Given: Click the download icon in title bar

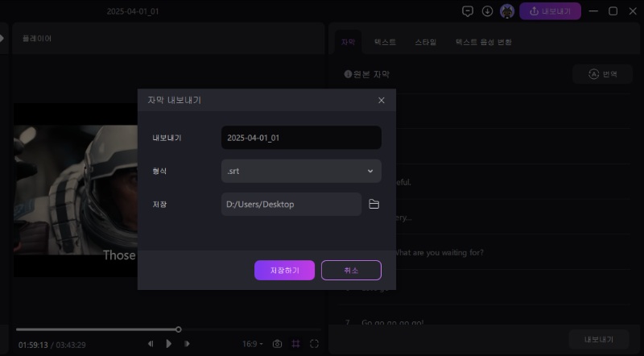Looking at the screenshot, I should [487, 11].
